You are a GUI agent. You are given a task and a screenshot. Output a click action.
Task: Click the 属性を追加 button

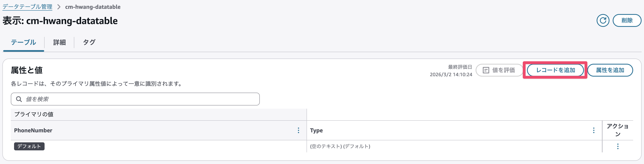tap(610, 70)
